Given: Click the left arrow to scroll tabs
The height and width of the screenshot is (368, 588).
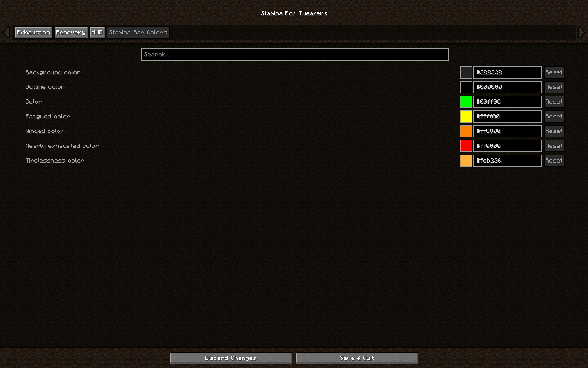Looking at the screenshot, I should [x=6, y=33].
